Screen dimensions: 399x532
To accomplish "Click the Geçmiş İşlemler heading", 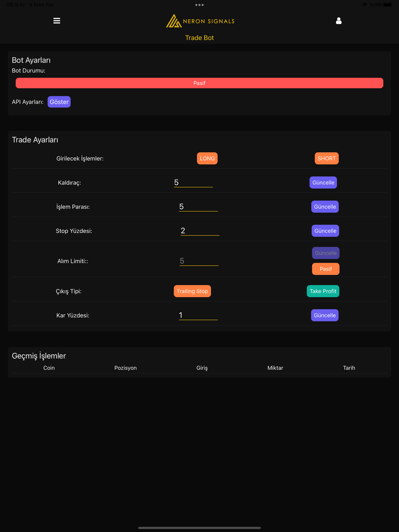I will (x=39, y=356).
